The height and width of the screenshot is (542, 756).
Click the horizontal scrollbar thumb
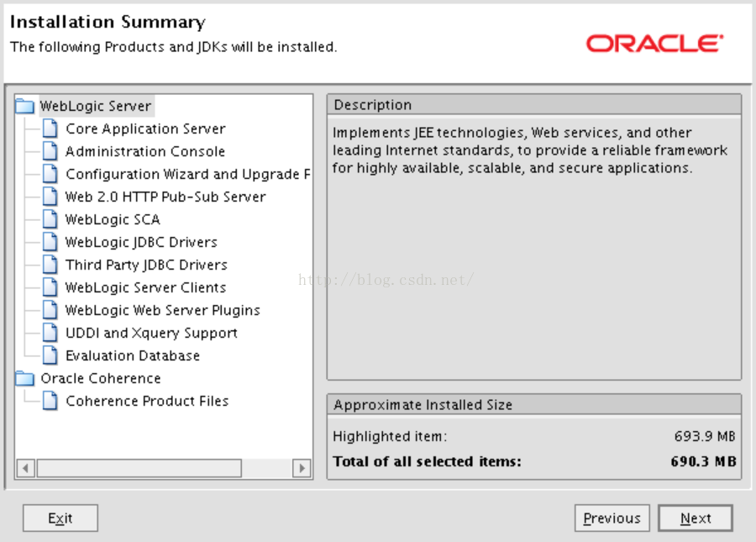point(139,468)
